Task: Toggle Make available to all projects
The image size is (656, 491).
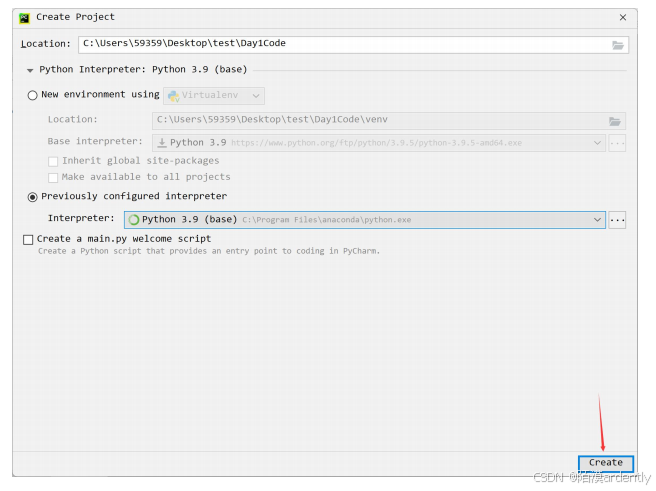Action: click(x=53, y=178)
